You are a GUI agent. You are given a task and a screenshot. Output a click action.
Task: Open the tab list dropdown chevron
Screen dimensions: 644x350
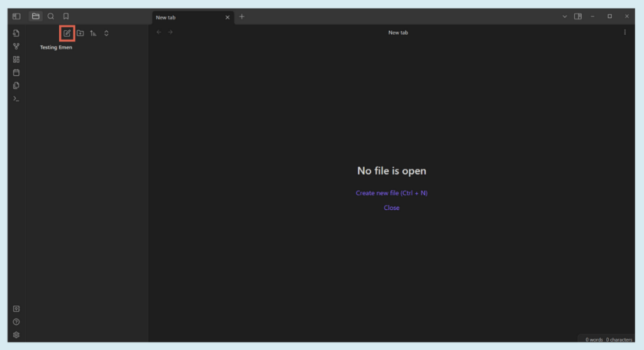[x=565, y=17]
